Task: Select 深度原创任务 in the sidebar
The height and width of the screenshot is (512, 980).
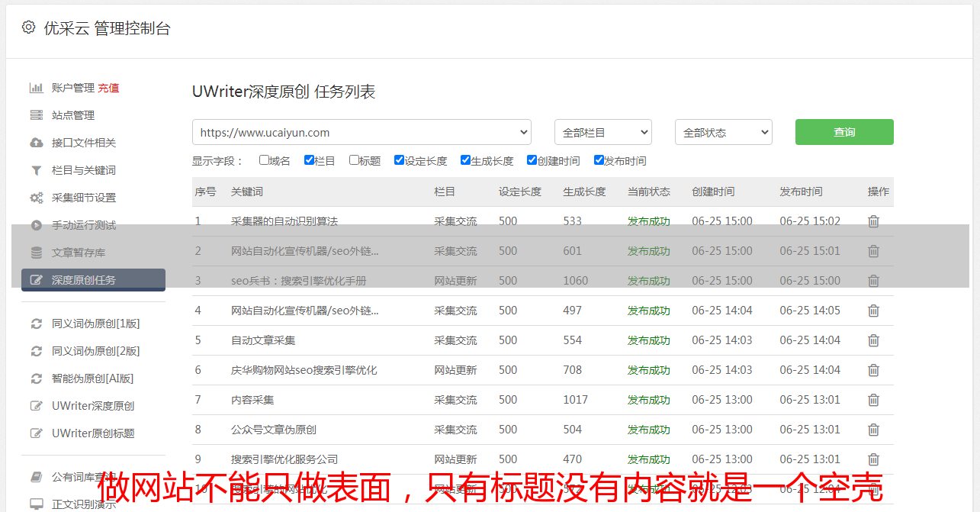Action: [93, 280]
